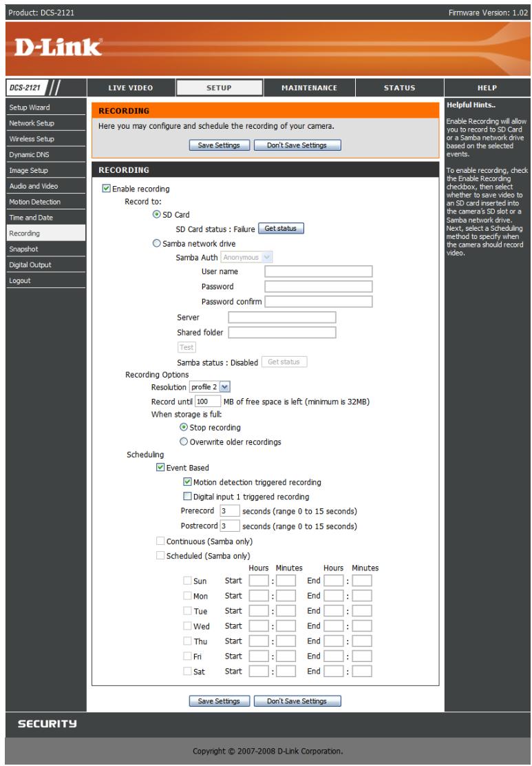The height and width of the screenshot is (766, 532).
Task: Click Get status for the SD Card
Action: pyautogui.click(x=281, y=228)
